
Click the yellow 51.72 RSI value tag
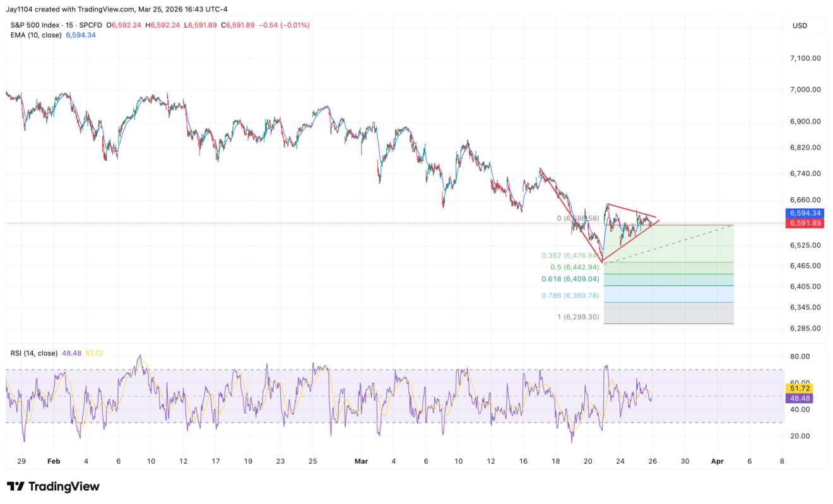click(x=798, y=388)
